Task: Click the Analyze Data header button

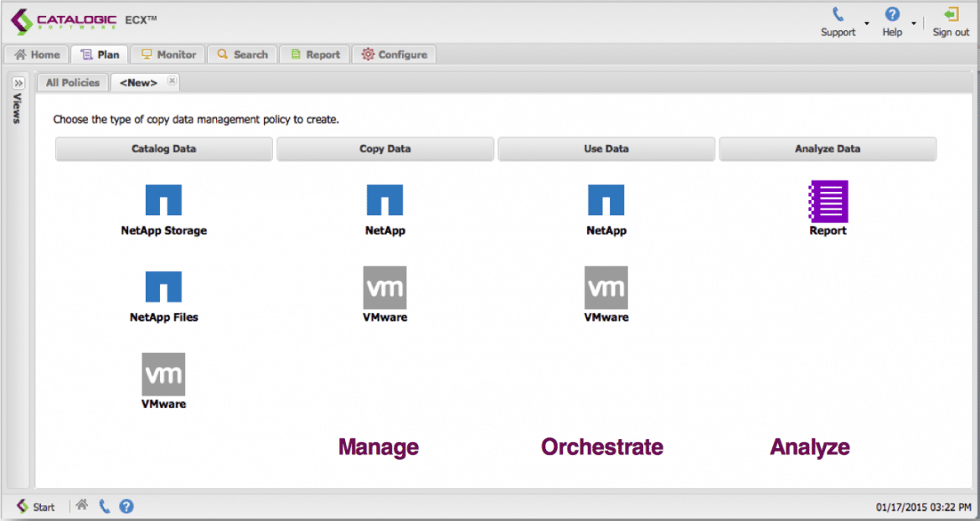Action: pos(828,149)
